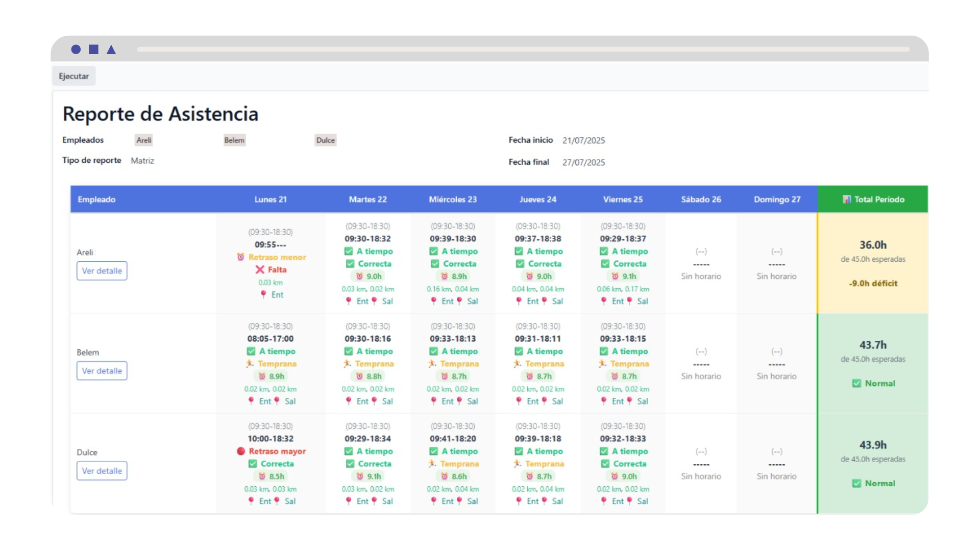Open Ver detalle for Dulce

pyautogui.click(x=102, y=470)
